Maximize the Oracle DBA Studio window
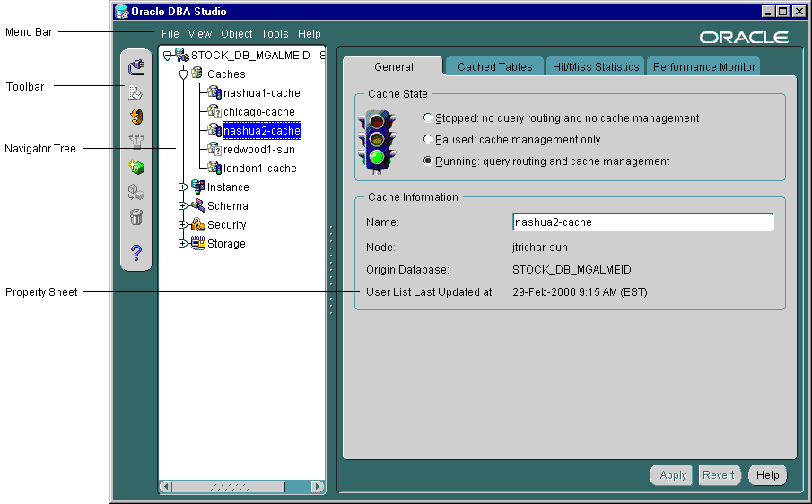 pos(782,12)
